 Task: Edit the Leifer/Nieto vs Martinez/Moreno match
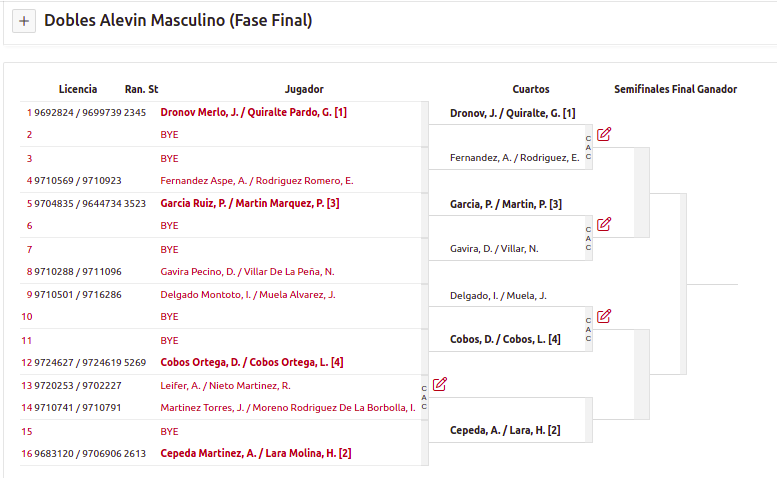[x=440, y=384]
